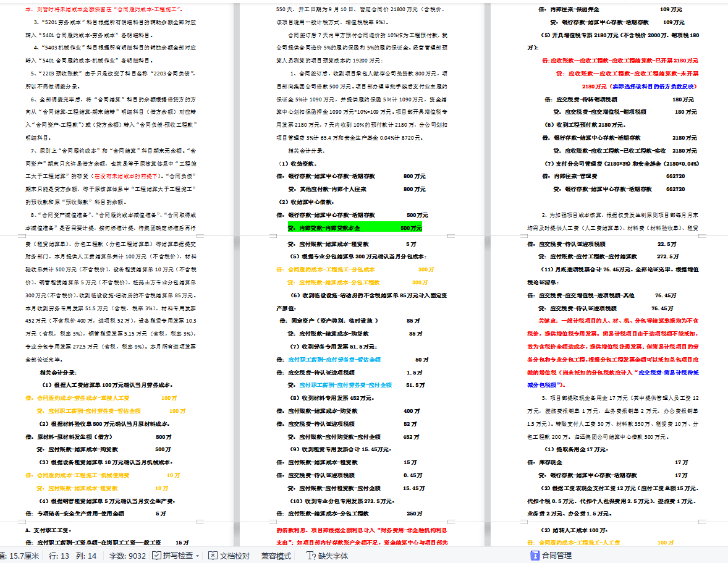Click heading 根据人工费结算单100万元确认当月劳务成本
Screen dimensions: 728x563
click(x=108, y=385)
